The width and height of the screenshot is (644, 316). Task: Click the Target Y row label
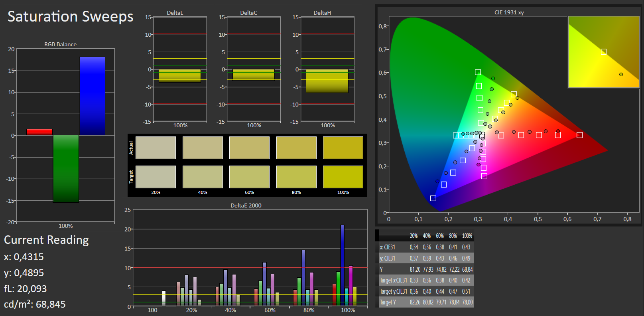coord(388,302)
